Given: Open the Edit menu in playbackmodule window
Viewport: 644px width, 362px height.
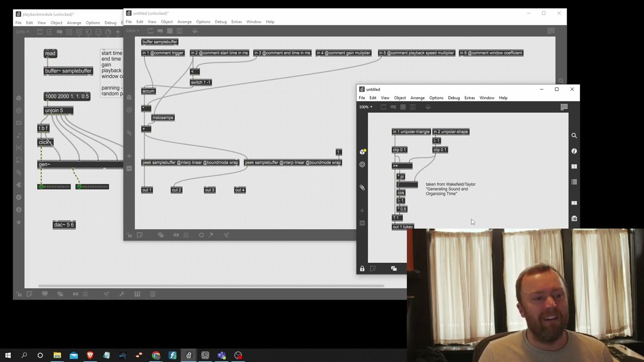Looking at the screenshot, I should click(30, 23).
